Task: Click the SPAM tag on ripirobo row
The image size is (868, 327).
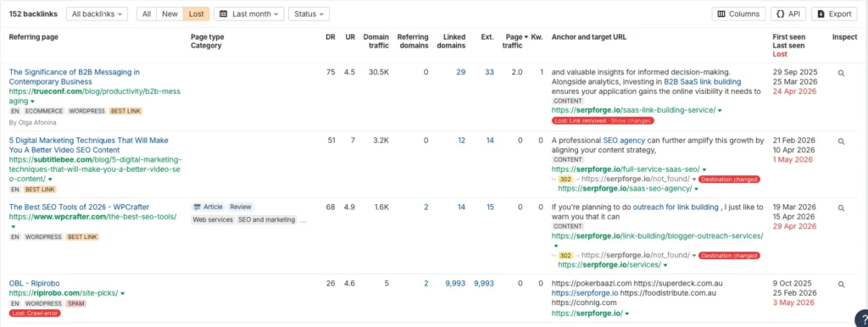Action: click(75, 304)
